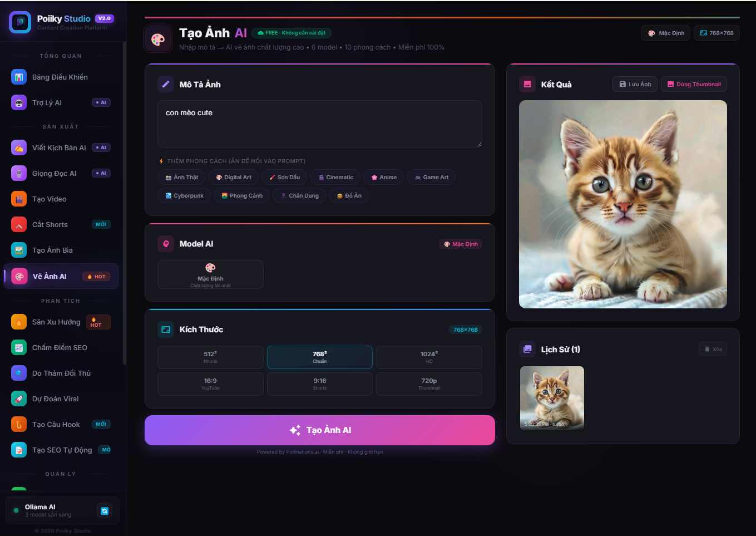The width and height of the screenshot is (756, 536).
Task: Click the Dùng Thumbnail button
Action: click(694, 84)
